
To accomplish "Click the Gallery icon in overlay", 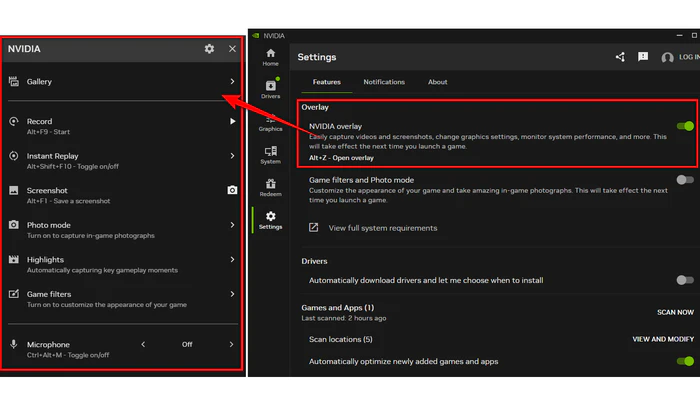I will tap(14, 81).
